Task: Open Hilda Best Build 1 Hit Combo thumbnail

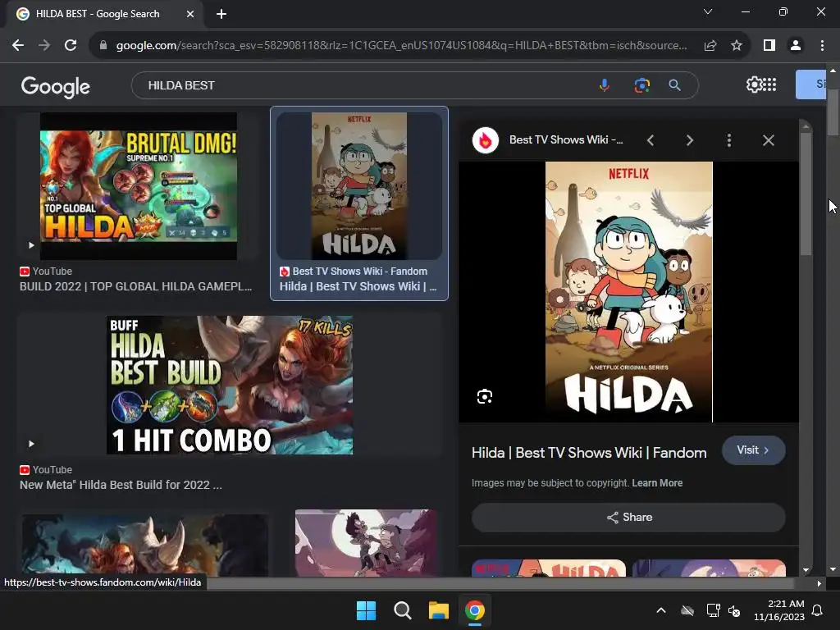Action: (230, 386)
